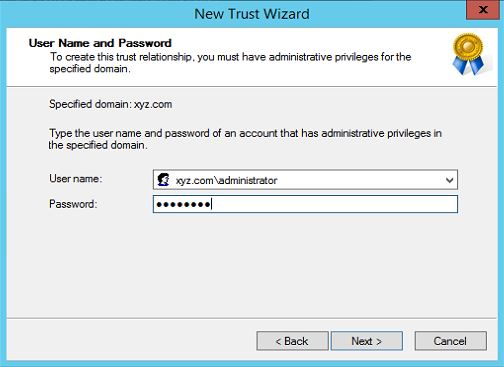This screenshot has width=504, height=367.
Task: Click empty gray area below Password field
Action: point(252,265)
